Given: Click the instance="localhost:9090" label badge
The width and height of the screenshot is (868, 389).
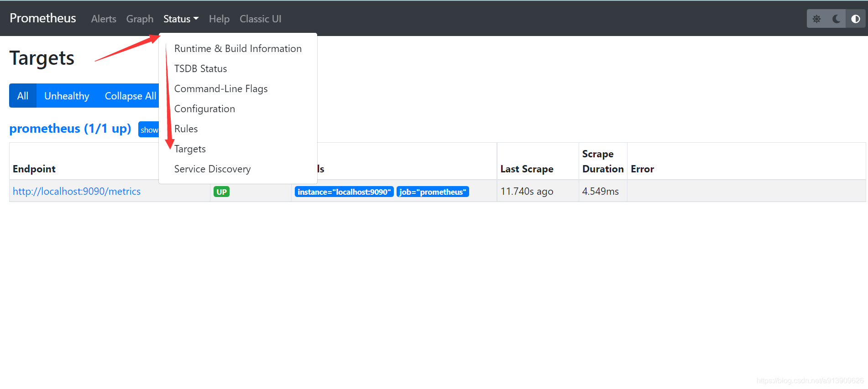Looking at the screenshot, I should [344, 192].
